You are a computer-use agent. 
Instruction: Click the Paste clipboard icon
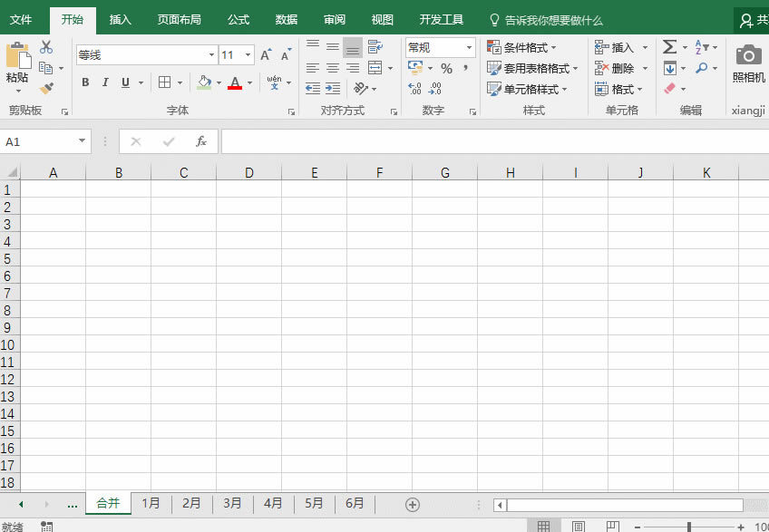pyautogui.click(x=18, y=54)
